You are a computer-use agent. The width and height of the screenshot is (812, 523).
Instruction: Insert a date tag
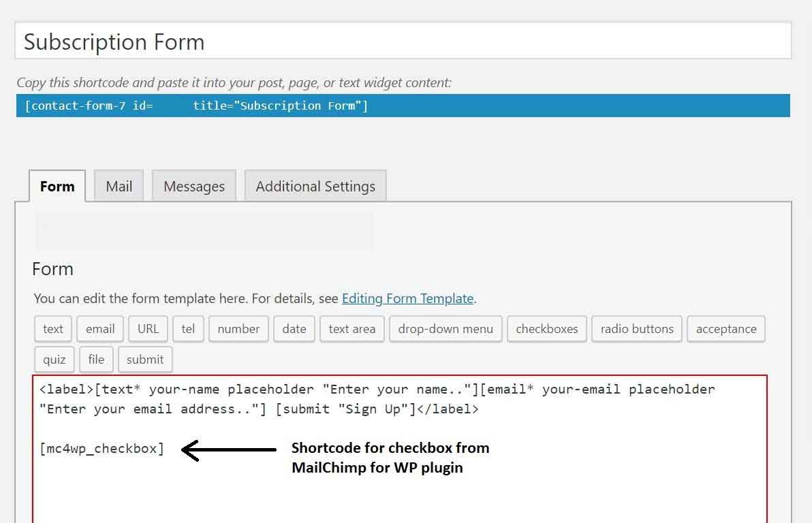pos(294,329)
